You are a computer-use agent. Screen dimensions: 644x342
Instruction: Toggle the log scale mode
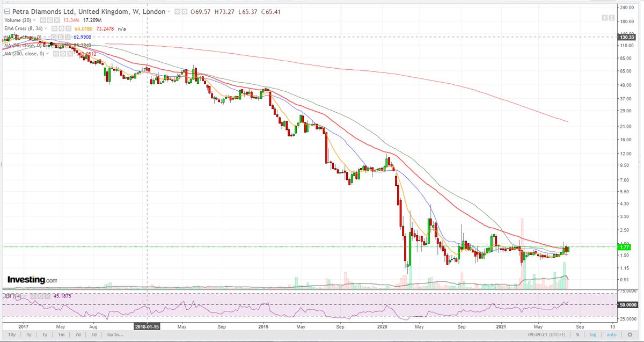[593, 334]
